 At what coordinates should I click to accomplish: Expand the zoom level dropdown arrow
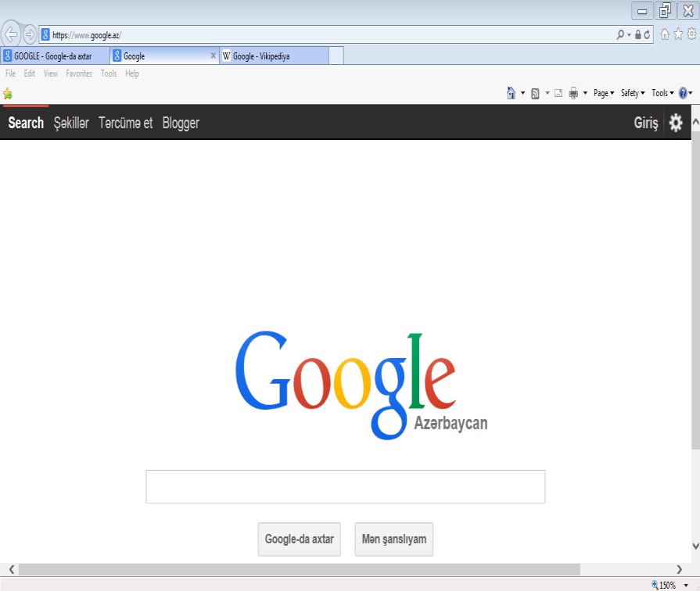686,586
